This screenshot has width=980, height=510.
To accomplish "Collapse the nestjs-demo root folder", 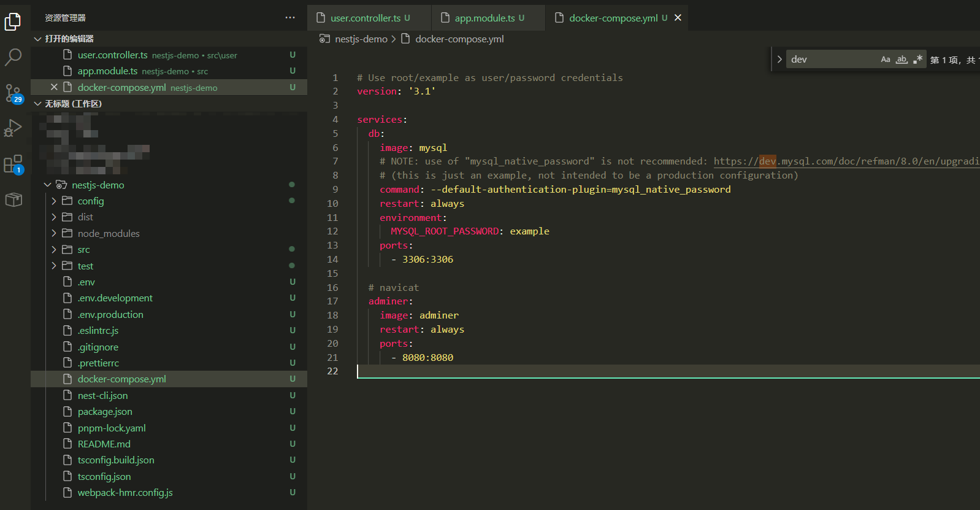I will [x=48, y=185].
